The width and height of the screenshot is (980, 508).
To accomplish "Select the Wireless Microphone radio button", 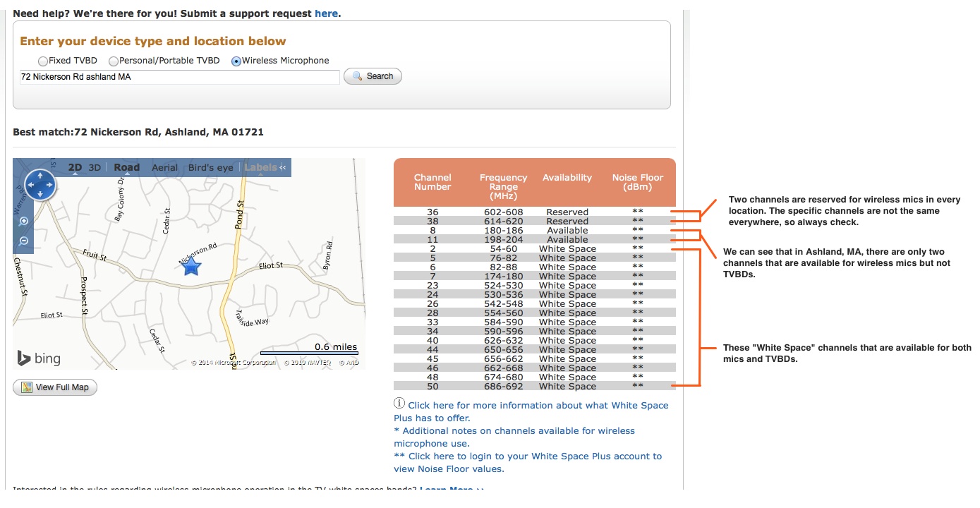I will [x=236, y=61].
